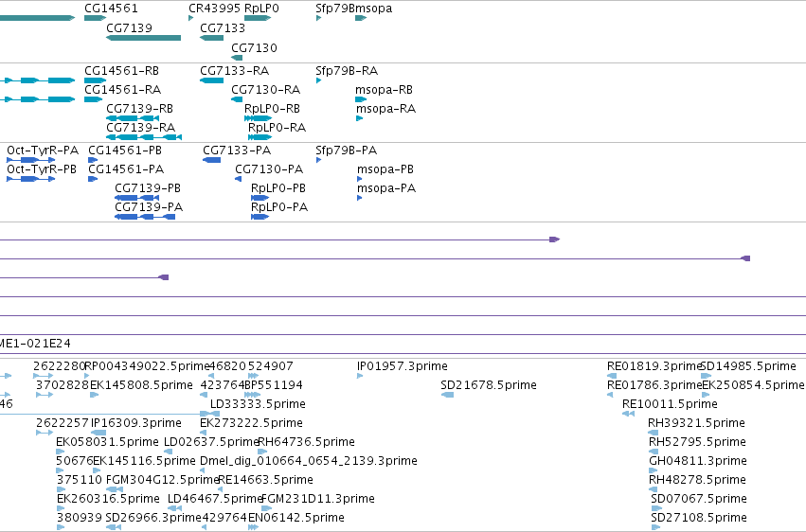The width and height of the screenshot is (806, 532).
Task: Select the CG14561-PA protein label
Action: coord(126,168)
